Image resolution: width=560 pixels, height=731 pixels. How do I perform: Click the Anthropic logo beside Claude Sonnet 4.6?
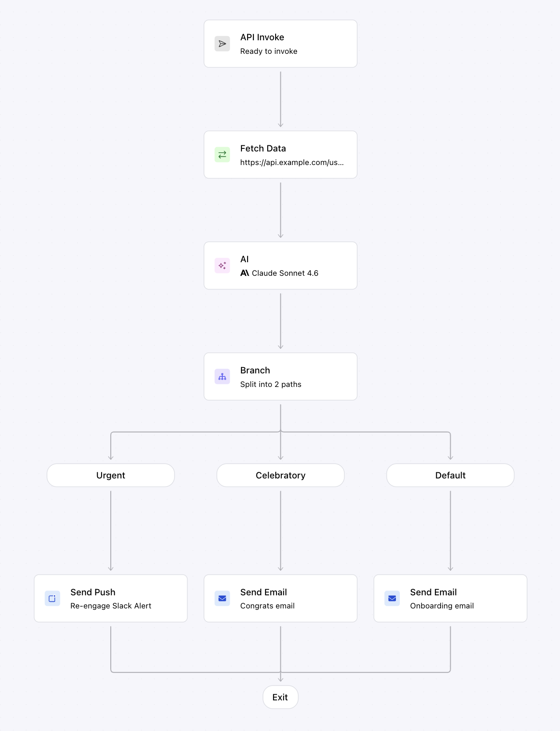[x=245, y=273]
